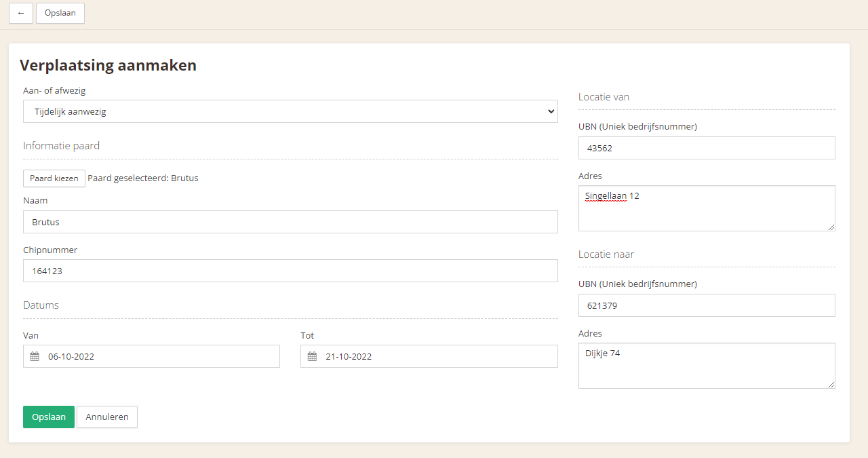Click the Paard kiezen button
This screenshot has width=868, height=458.
[54, 178]
